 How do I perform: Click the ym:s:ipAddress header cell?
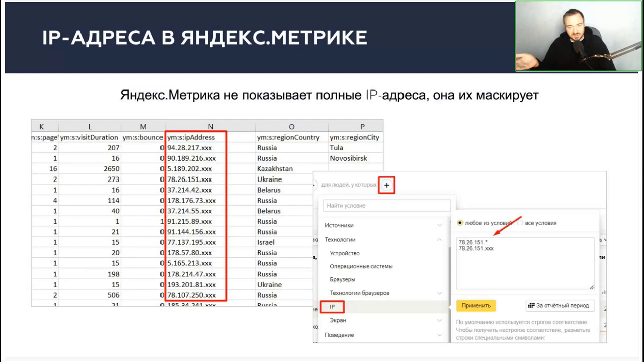[210, 137]
